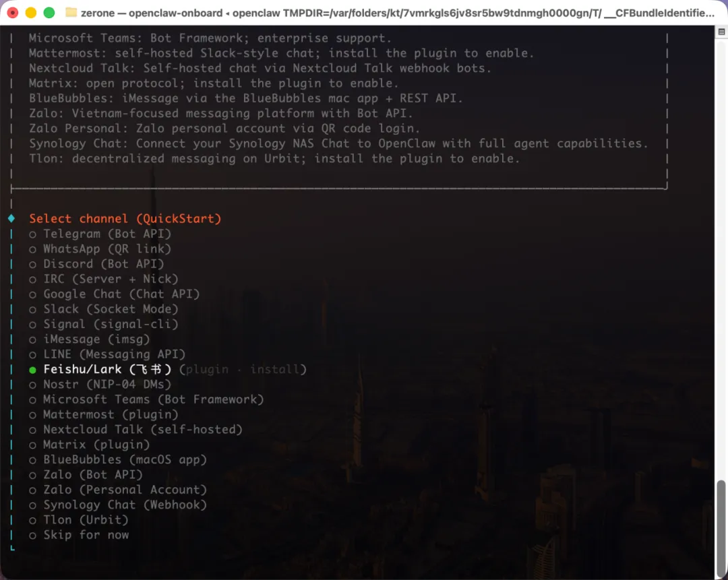The height and width of the screenshot is (580, 728).
Task: Choose Microsoft Teams (Bot Framework) option
Action: pos(146,399)
